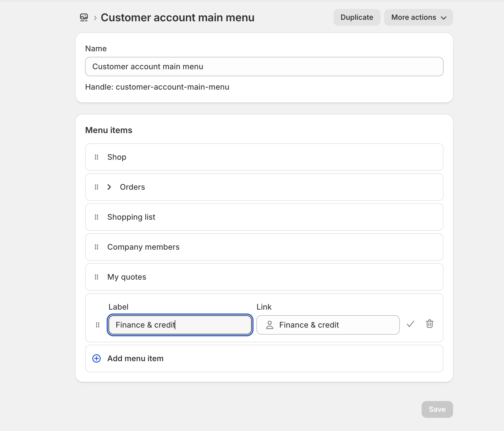Confirm edit with the checkmark icon
Viewport: 504px width, 431px height.
coord(410,324)
